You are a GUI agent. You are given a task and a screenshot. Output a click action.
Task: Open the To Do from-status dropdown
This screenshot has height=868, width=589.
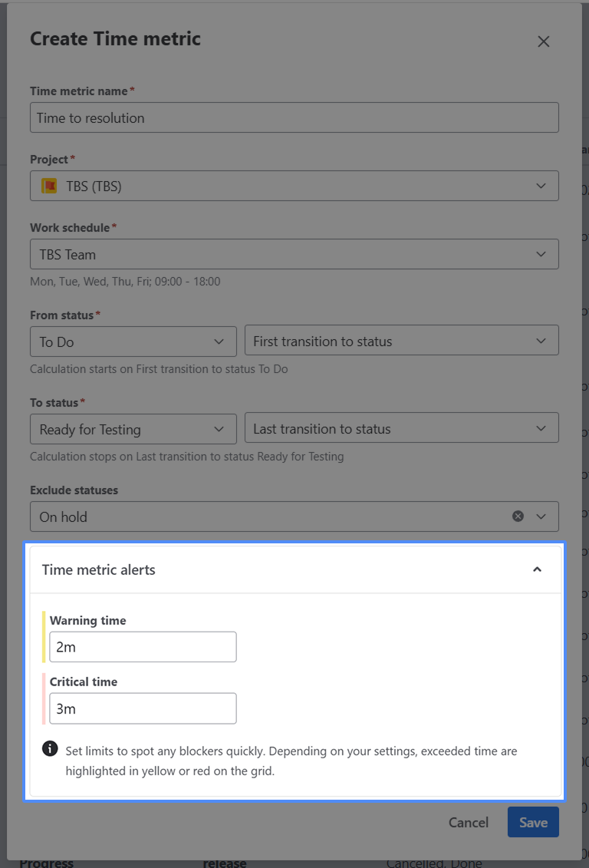[133, 342]
